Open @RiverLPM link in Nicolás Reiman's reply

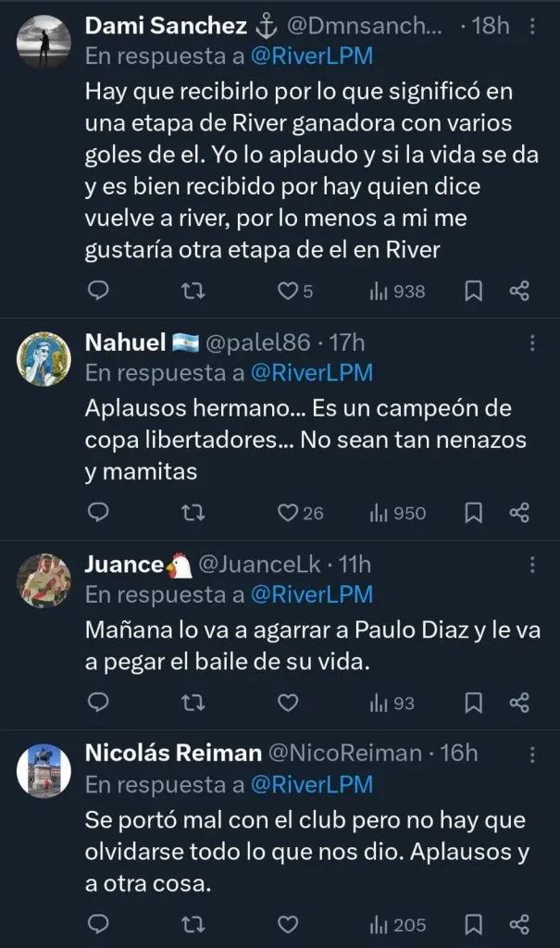click(311, 784)
